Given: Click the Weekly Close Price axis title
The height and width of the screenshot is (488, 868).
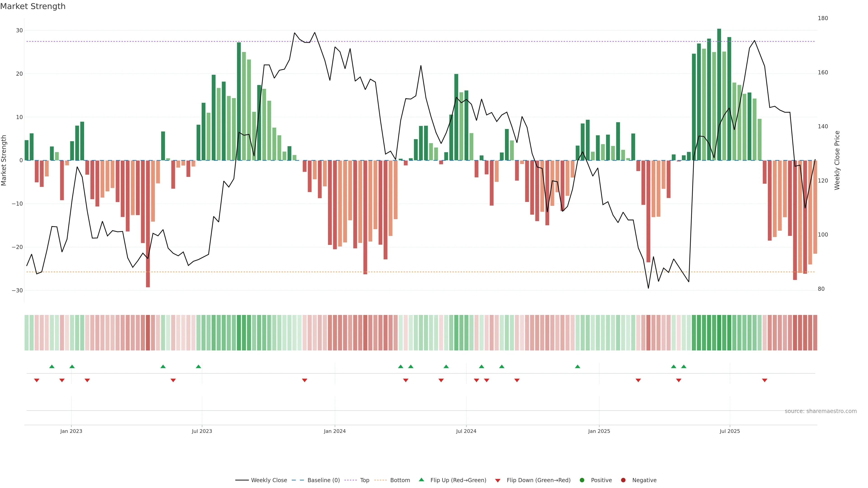Looking at the screenshot, I should 837,160.
